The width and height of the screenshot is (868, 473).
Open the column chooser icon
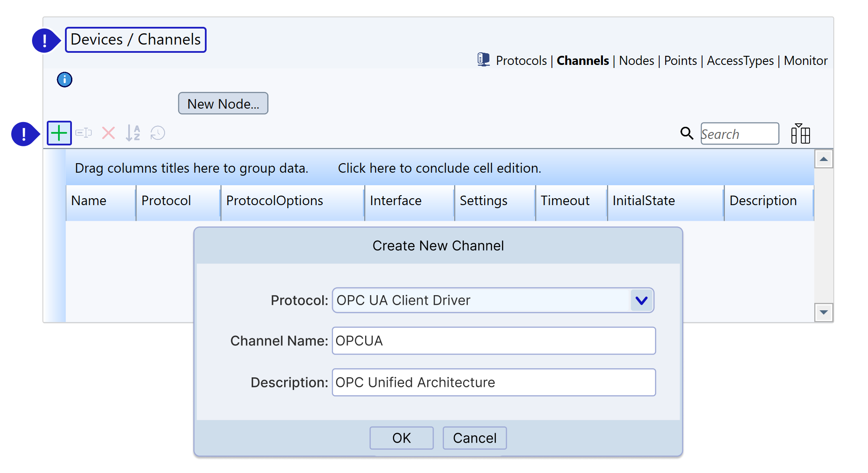point(800,133)
